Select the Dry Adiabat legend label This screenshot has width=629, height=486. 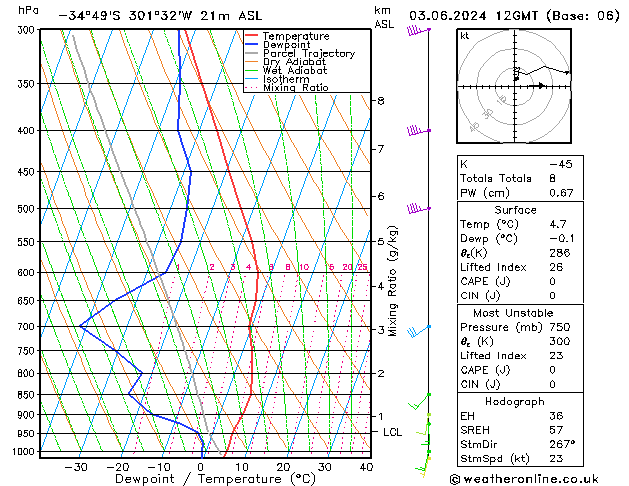[294, 62]
